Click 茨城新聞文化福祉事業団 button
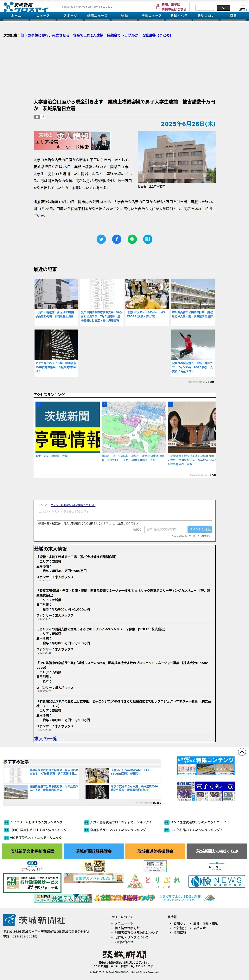Viewport: 249px width, 980px height. click(x=32, y=851)
